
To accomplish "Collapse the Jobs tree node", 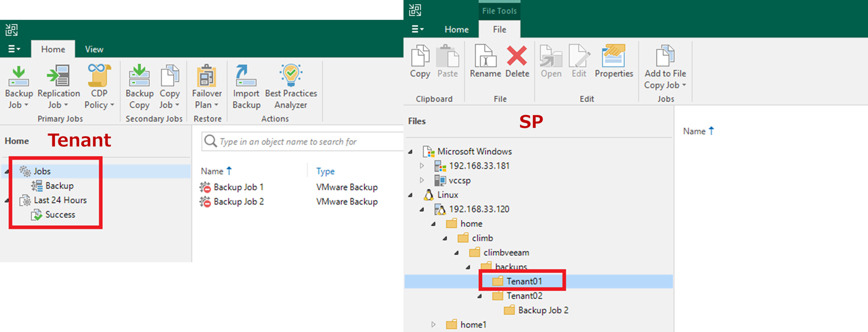I will [x=7, y=171].
